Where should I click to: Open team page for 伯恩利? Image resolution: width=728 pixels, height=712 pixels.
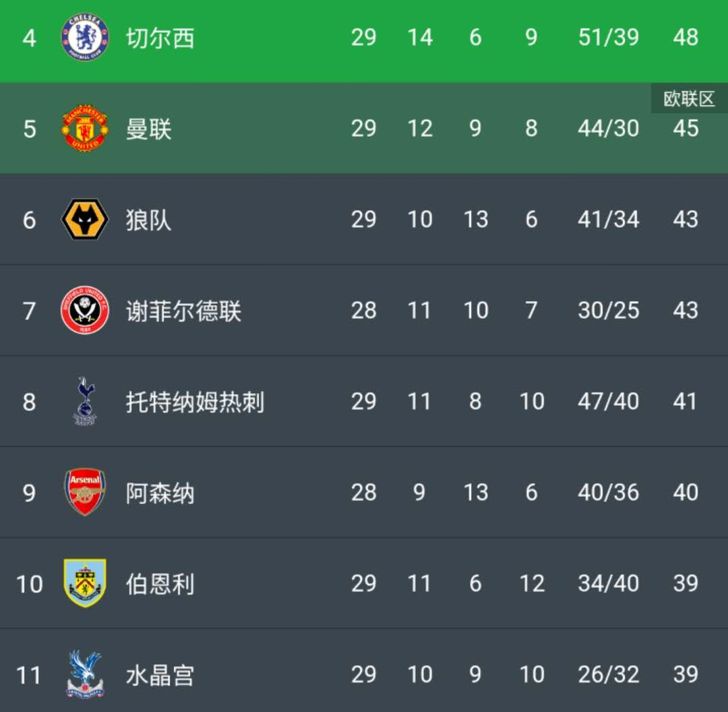[x=160, y=584]
